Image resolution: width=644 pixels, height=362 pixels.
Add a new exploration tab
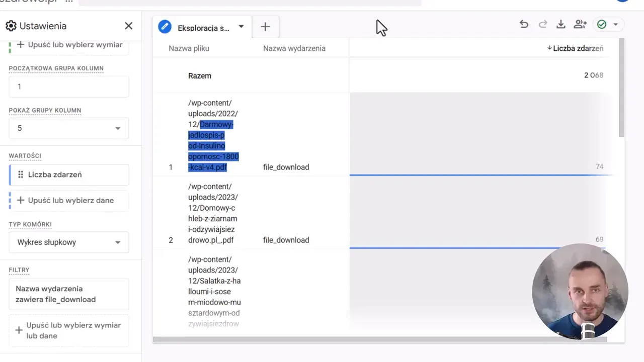click(265, 27)
